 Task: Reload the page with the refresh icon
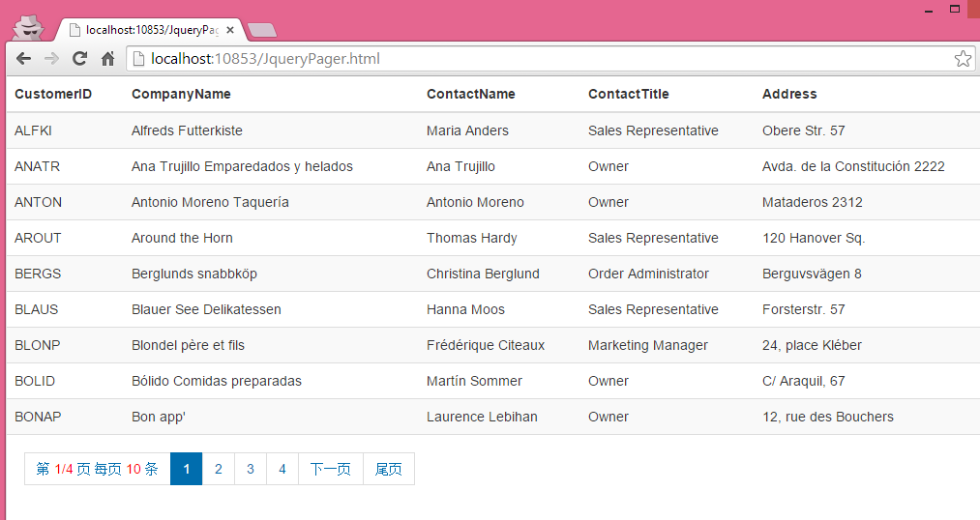coord(80,59)
